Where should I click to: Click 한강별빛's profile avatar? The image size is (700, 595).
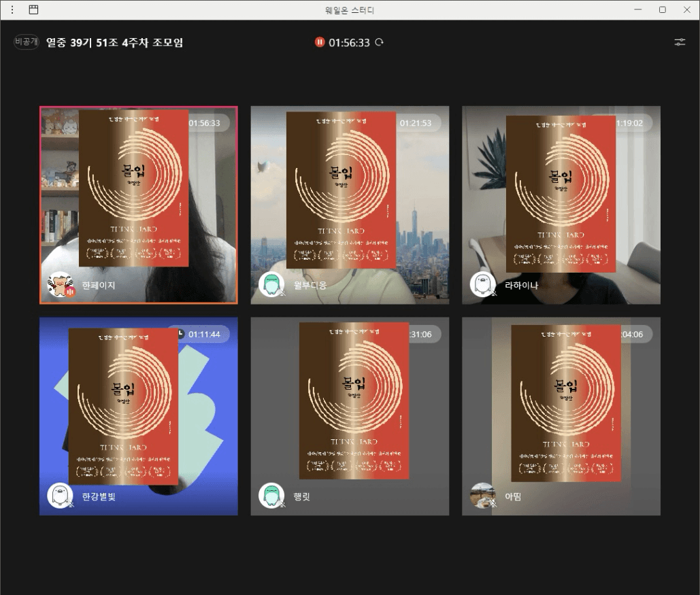pyautogui.click(x=60, y=496)
